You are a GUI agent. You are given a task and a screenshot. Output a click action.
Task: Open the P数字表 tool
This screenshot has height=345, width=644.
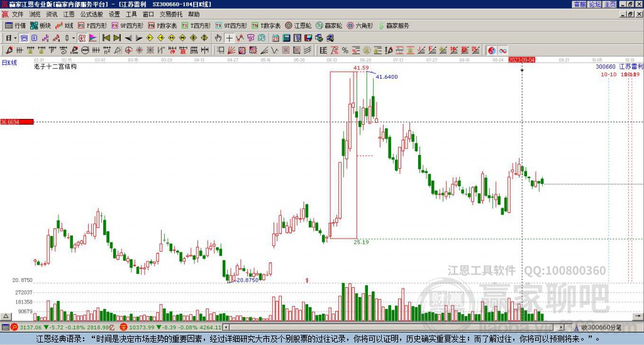(162, 25)
